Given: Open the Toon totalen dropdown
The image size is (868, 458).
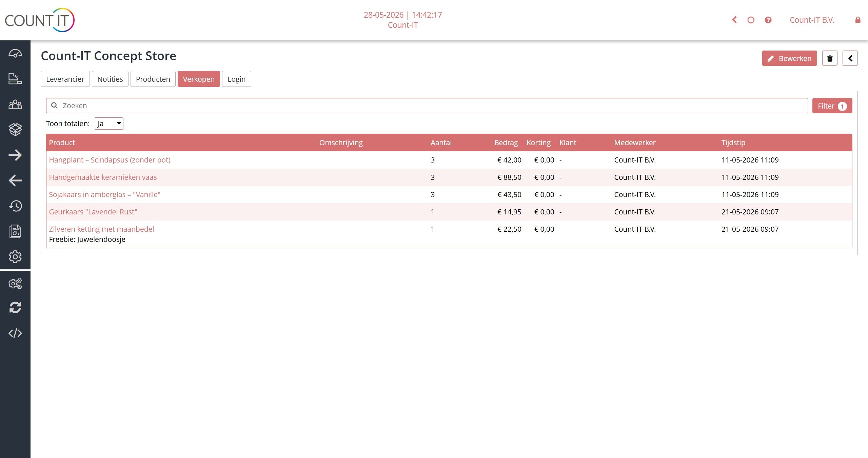Looking at the screenshot, I should pyautogui.click(x=108, y=123).
